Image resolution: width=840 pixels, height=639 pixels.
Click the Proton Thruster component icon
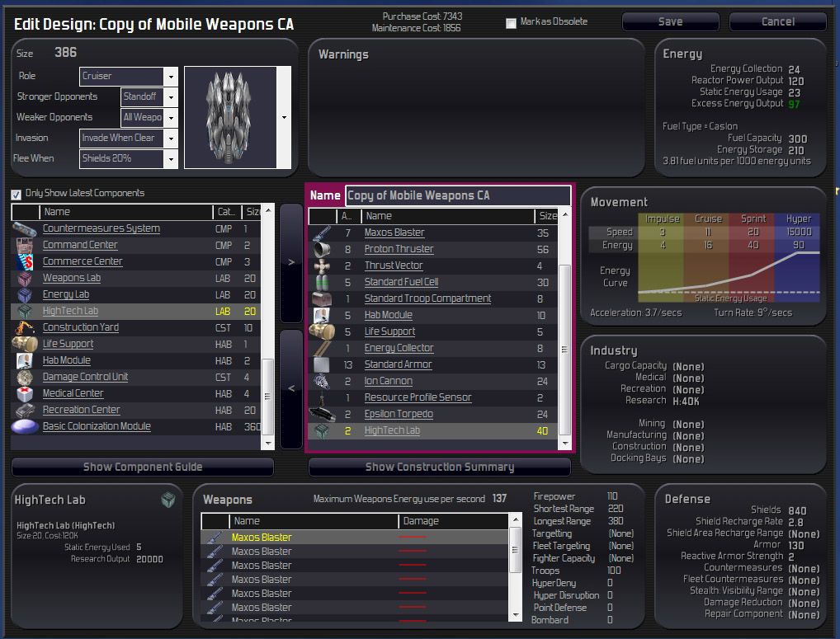[322, 249]
